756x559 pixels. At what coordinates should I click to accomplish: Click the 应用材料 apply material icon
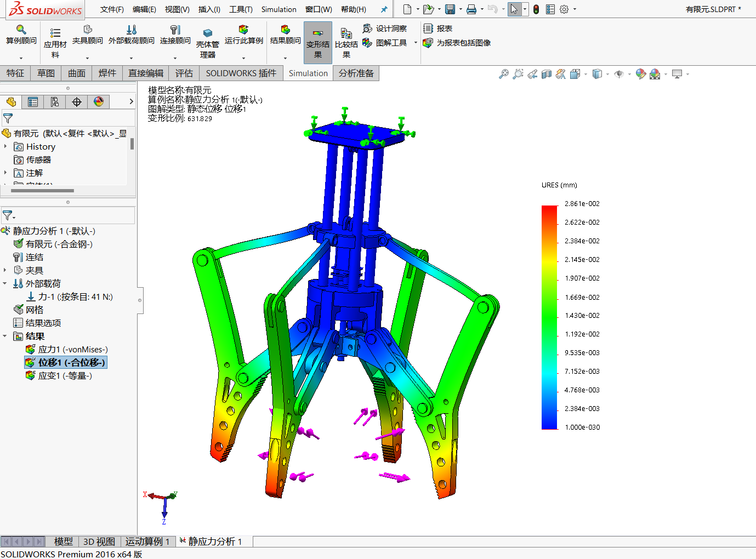[55, 33]
